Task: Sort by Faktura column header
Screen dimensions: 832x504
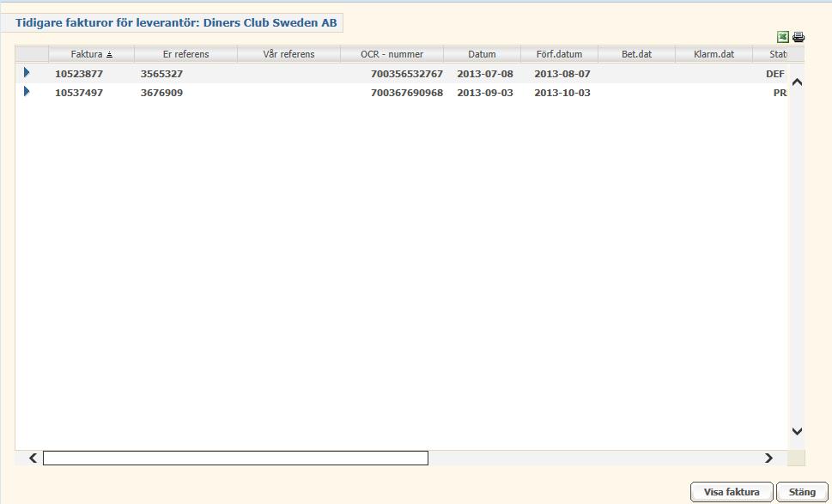Action: click(91, 54)
